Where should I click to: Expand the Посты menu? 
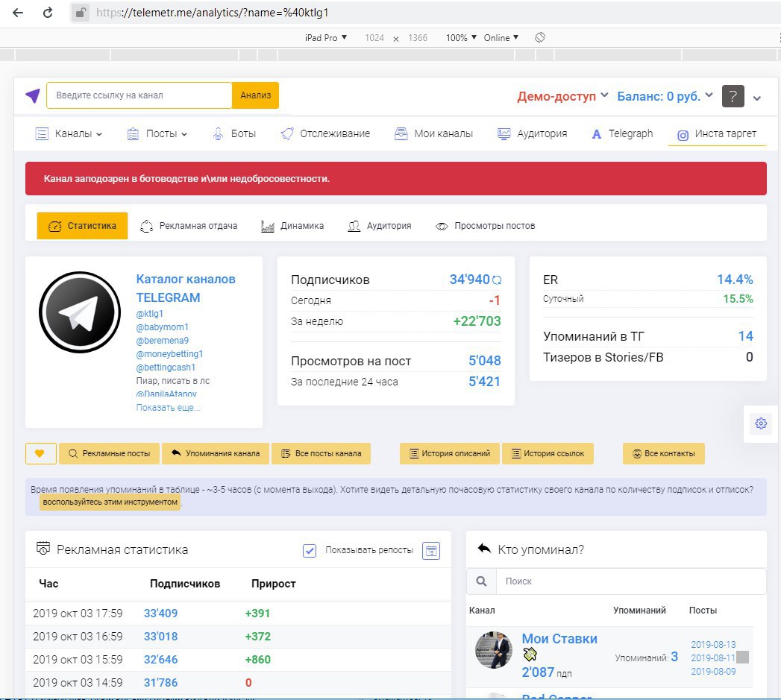tap(157, 133)
